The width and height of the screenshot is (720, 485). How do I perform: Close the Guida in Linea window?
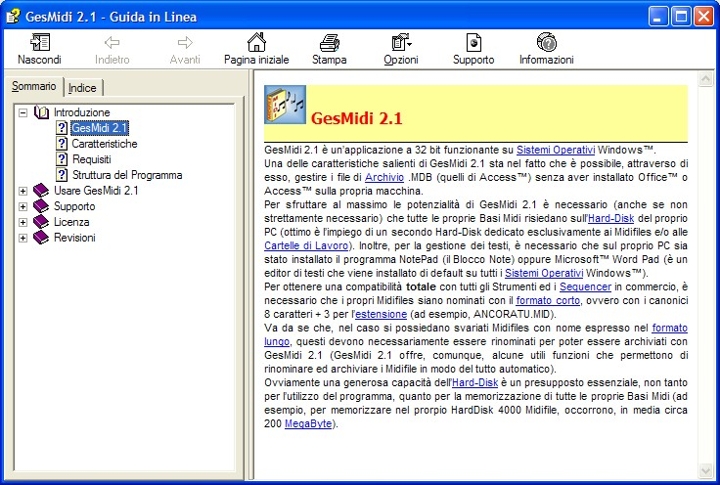coord(703,17)
